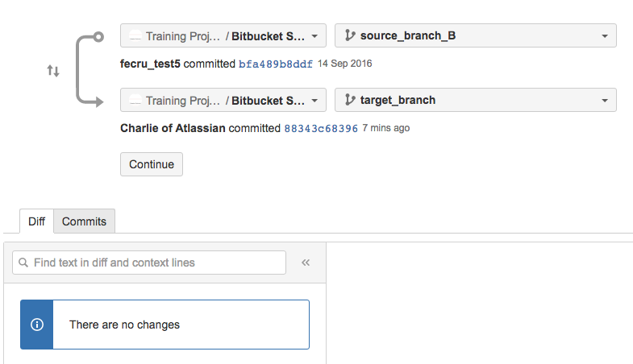Screen dimensions: 633x364
Task: Open the target repository dropdown
Action: (x=223, y=101)
